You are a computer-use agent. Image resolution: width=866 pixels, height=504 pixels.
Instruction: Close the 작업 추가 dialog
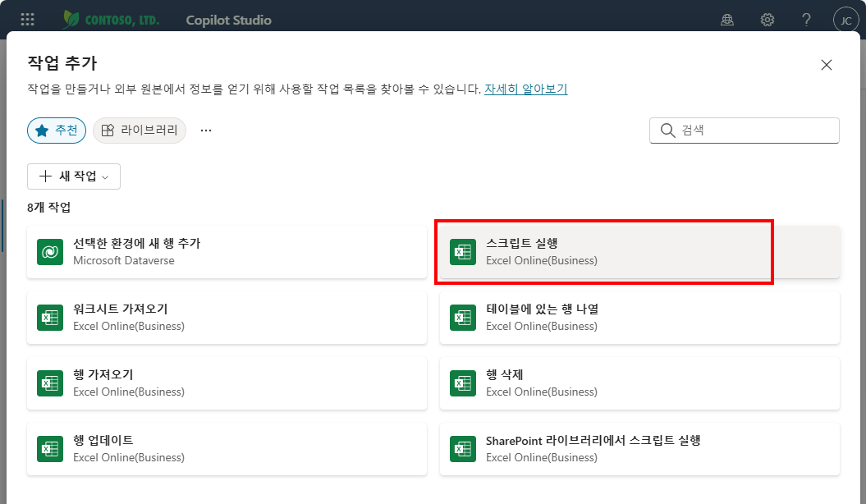pos(827,65)
